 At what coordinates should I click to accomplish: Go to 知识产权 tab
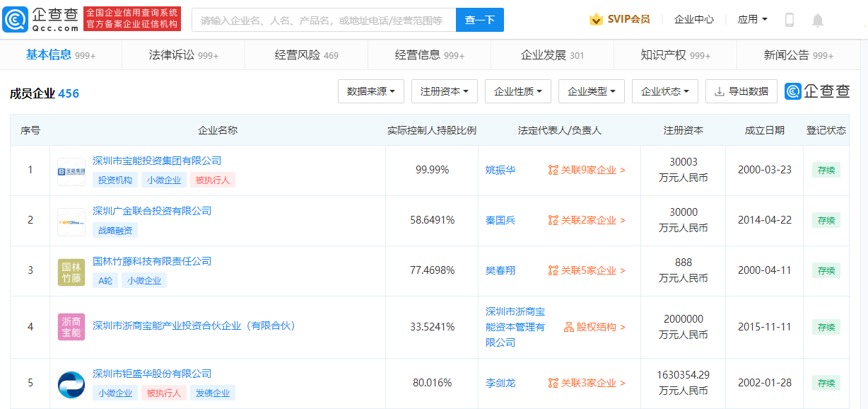676,55
